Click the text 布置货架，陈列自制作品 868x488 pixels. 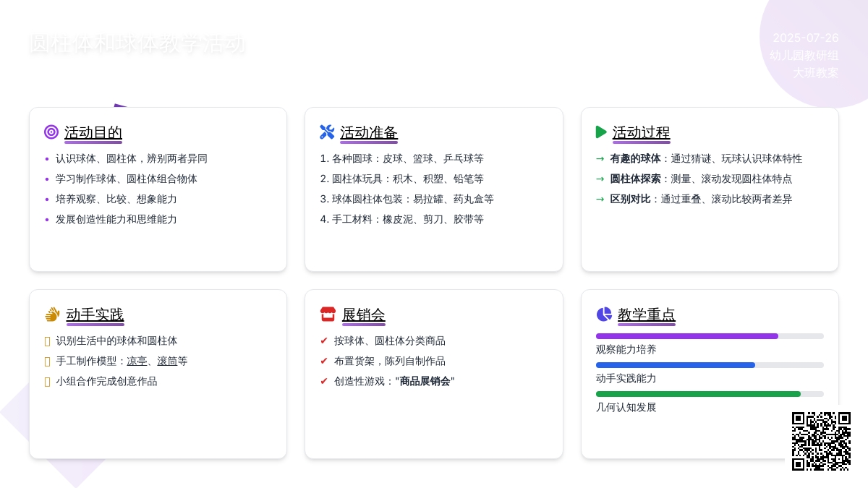pyautogui.click(x=390, y=361)
